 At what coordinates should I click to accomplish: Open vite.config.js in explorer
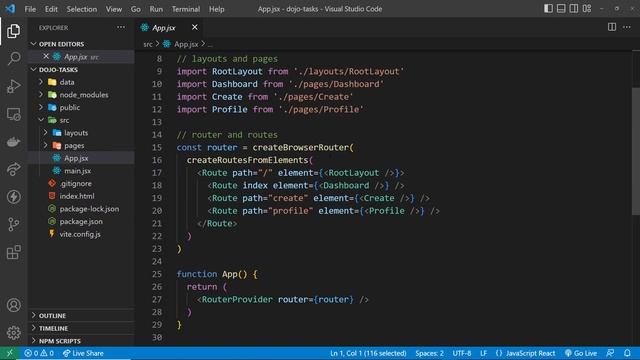coord(80,234)
